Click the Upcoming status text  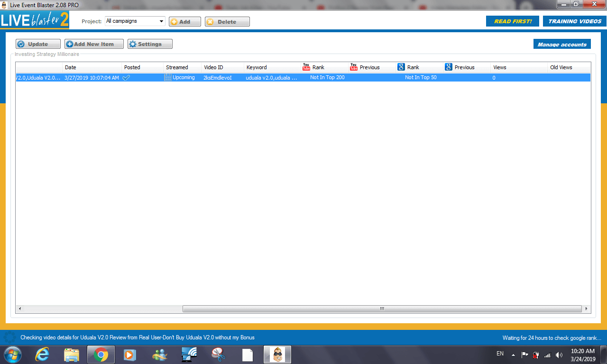[x=184, y=78]
